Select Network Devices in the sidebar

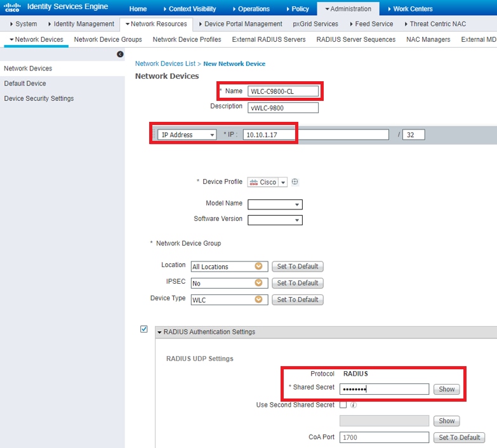tap(28, 69)
